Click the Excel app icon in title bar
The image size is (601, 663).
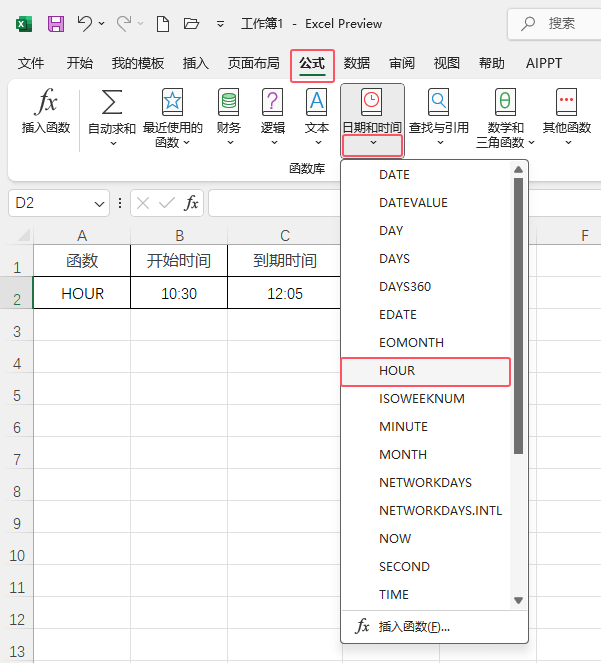24,24
